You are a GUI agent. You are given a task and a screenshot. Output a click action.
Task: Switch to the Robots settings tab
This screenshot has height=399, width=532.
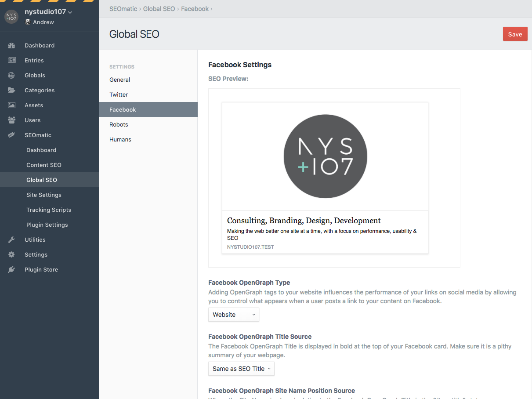[x=148, y=124]
